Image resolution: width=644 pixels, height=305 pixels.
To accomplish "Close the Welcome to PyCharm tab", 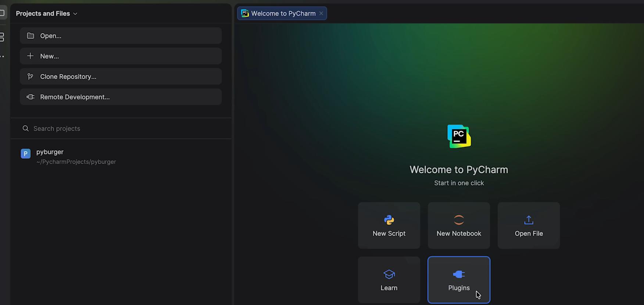I will (321, 14).
